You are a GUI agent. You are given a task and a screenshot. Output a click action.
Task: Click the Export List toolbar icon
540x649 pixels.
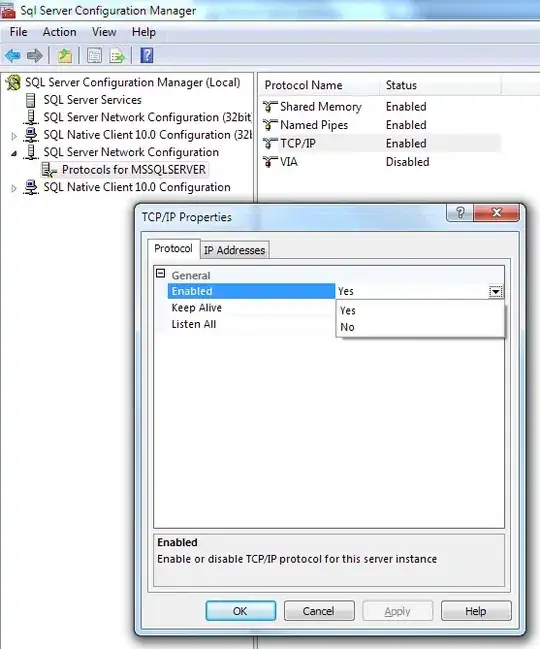click(118, 55)
